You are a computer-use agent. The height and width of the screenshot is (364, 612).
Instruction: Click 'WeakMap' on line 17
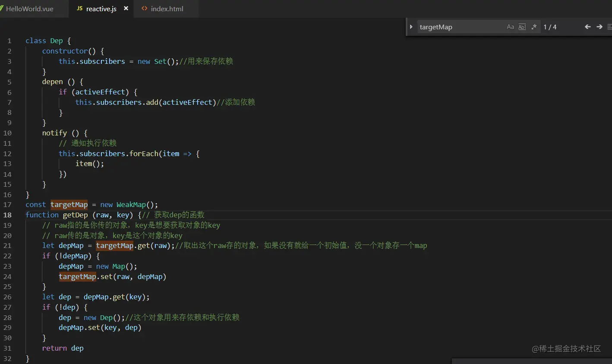131,204
